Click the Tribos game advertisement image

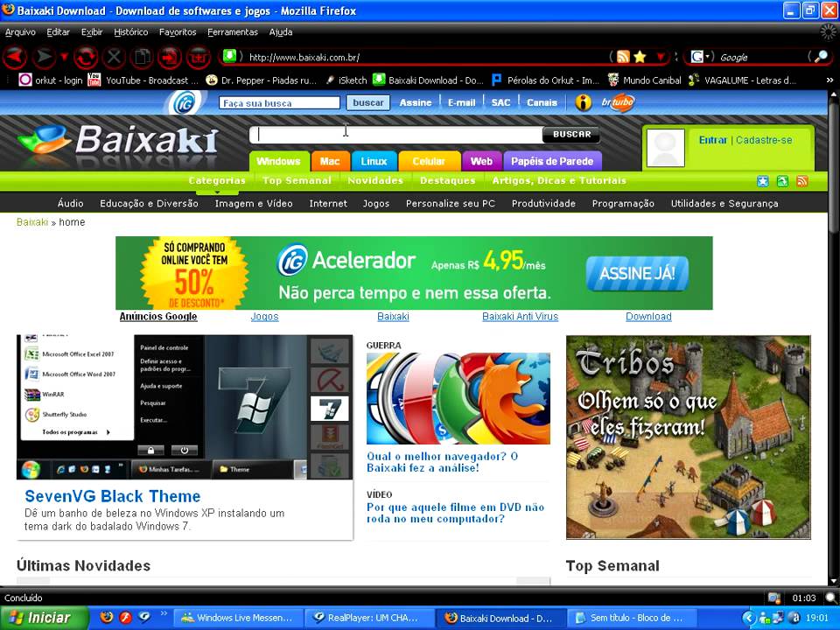(688, 437)
